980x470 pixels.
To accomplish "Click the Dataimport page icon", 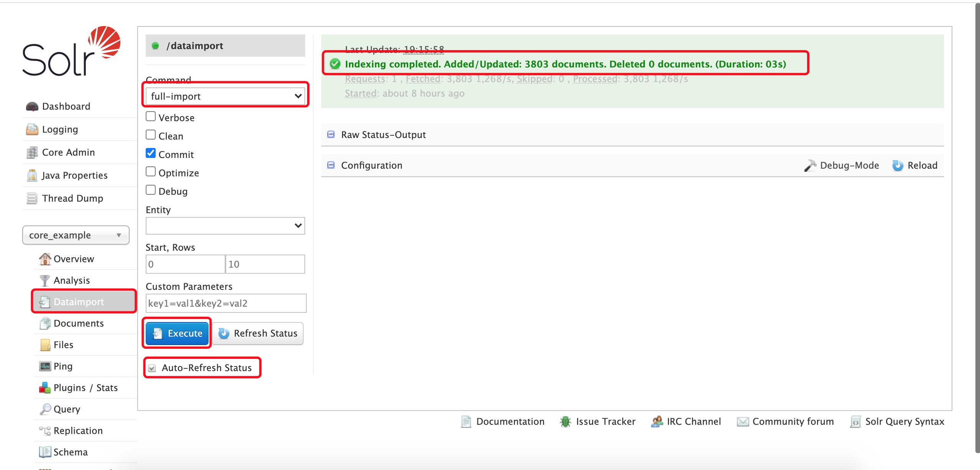I will [45, 302].
